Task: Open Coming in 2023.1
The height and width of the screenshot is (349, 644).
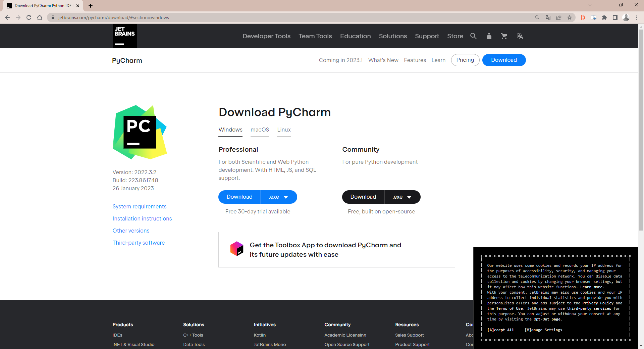Action: (341, 60)
